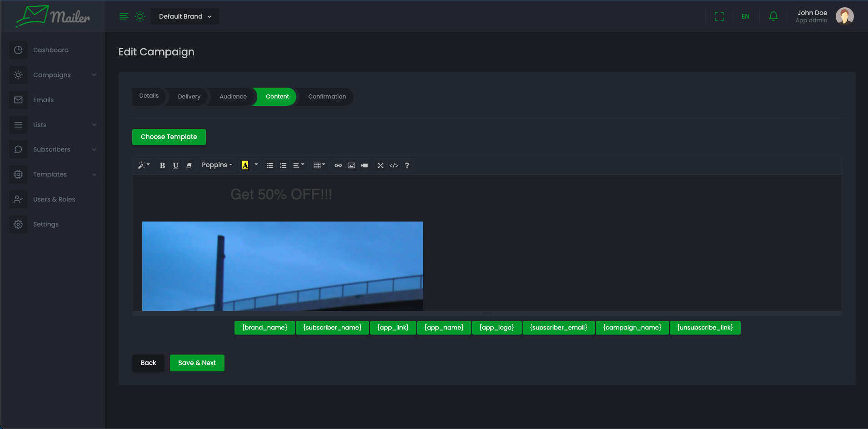Click the insert picture icon
Image resolution: width=868 pixels, height=429 pixels.
click(x=351, y=166)
